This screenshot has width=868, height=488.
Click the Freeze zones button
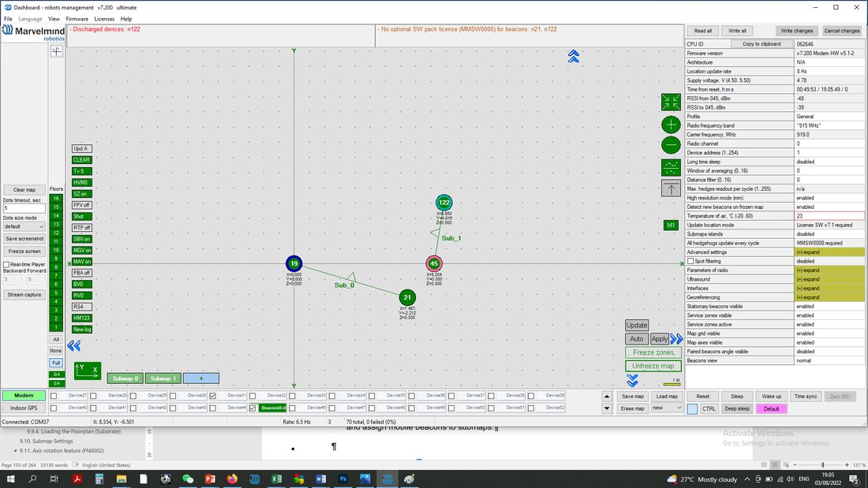(653, 352)
